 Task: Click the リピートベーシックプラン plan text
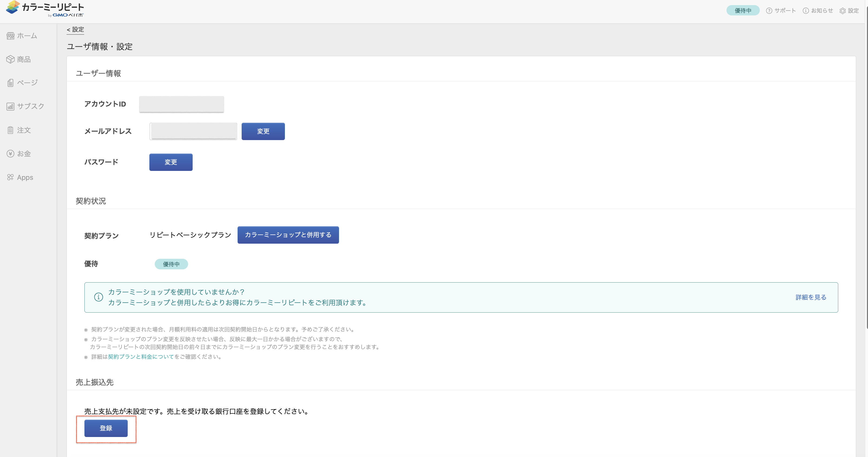[190, 235]
